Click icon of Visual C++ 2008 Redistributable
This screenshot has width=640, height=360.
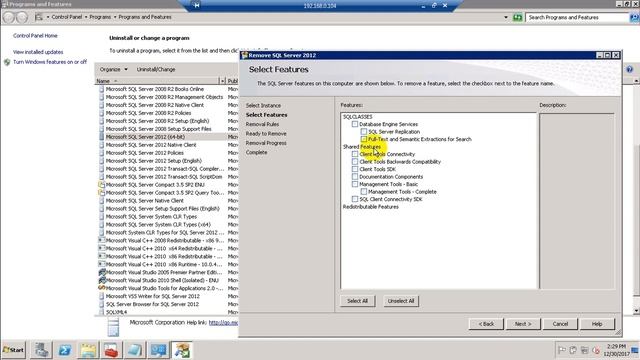coord(102,240)
